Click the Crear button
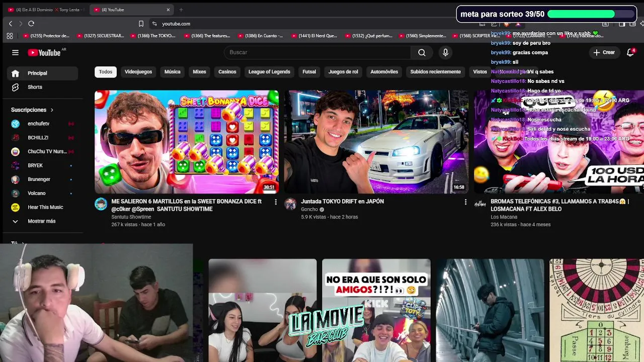This screenshot has height=362, width=644. click(x=604, y=52)
